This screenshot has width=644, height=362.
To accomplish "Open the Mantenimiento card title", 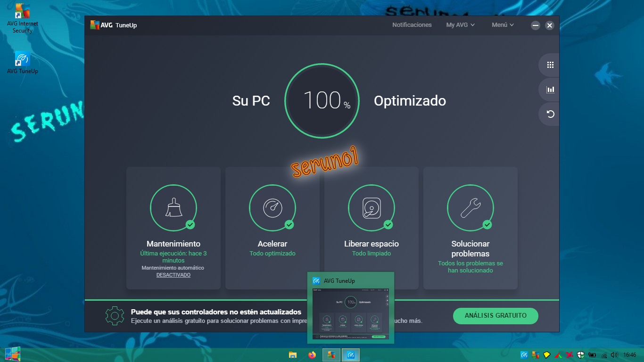I will point(173,244).
